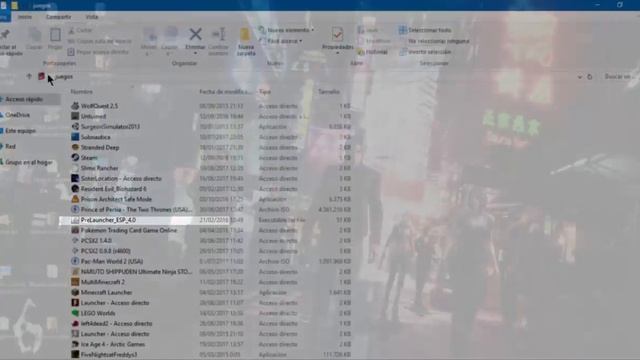Click the Unturned shortcut icon
Viewport: 640px width, 360px height.
75,116
